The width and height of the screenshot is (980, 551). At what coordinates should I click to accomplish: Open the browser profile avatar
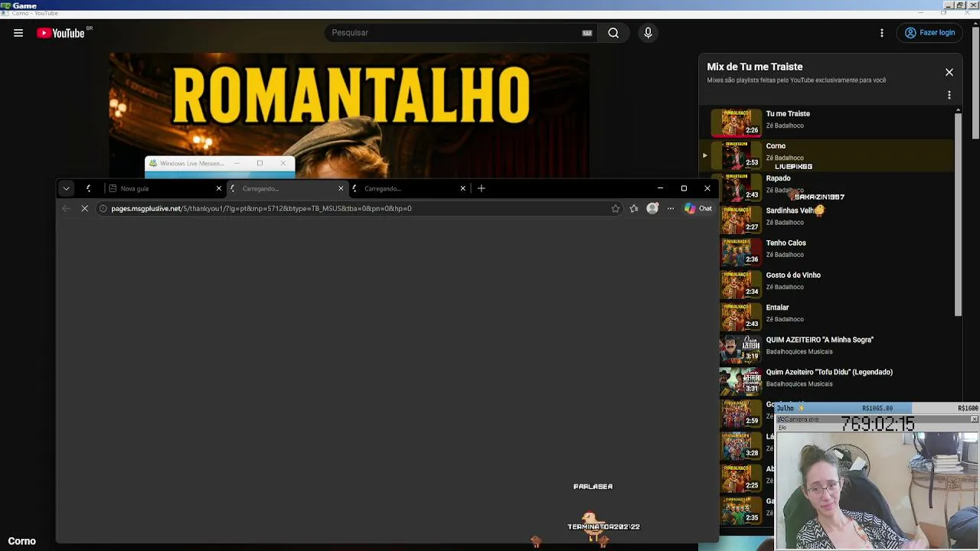pyautogui.click(x=652, y=208)
